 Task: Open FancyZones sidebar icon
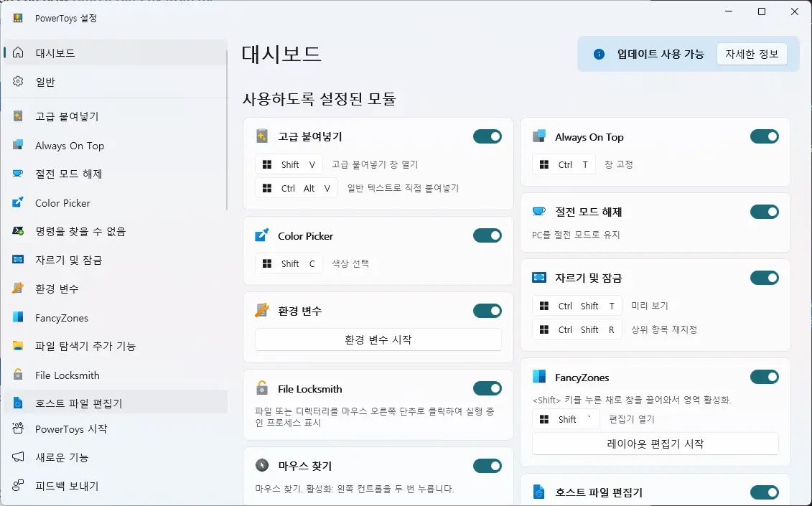point(18,317)
